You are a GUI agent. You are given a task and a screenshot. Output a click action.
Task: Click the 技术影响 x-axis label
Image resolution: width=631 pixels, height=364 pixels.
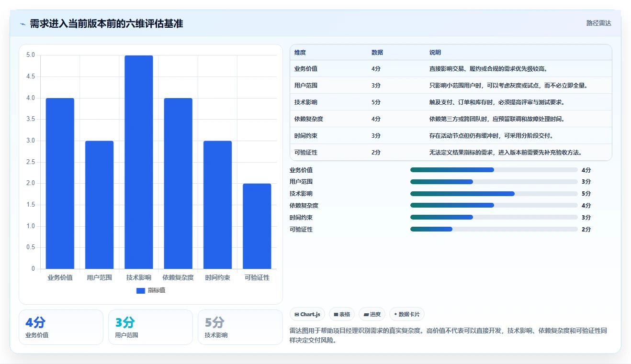point(139,277)
